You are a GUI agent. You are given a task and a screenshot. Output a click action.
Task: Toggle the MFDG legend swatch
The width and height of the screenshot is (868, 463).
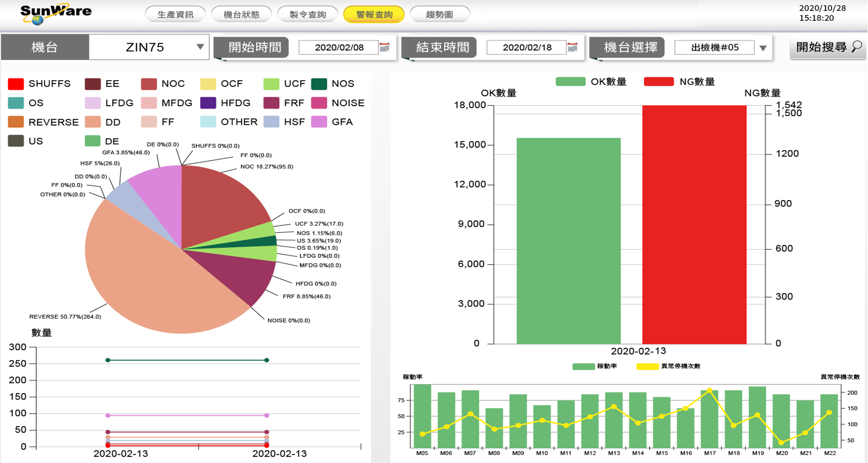(x=149, y=103)
